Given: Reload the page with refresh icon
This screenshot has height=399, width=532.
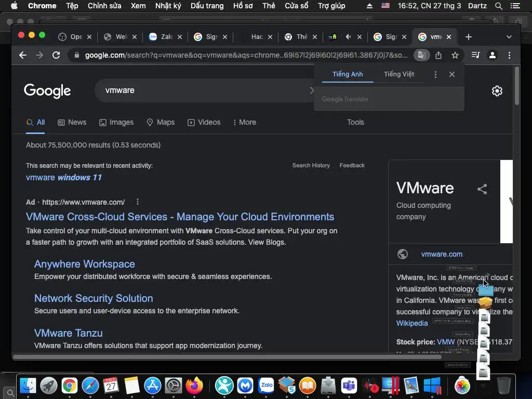Looking at the screenshot, I should coord(56,55).
